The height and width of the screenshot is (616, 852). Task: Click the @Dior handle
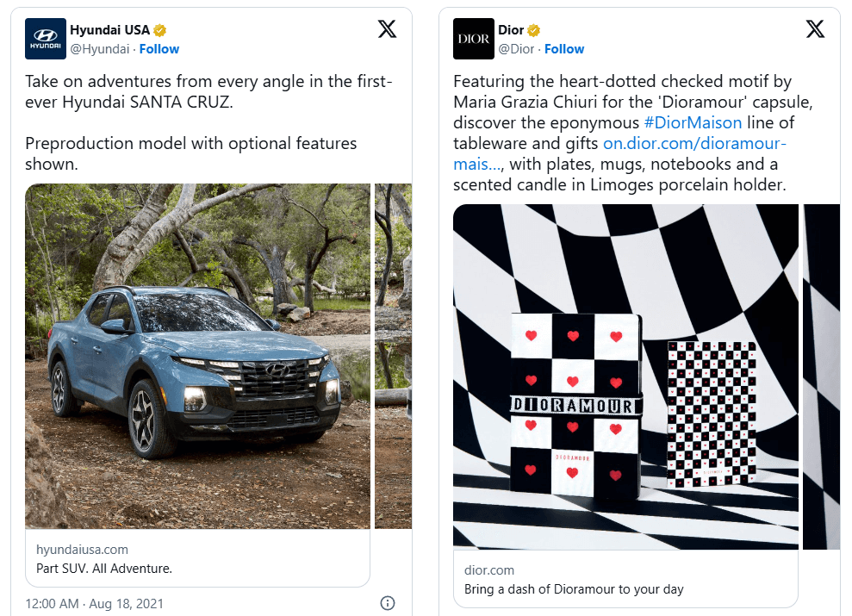point(516,49)
